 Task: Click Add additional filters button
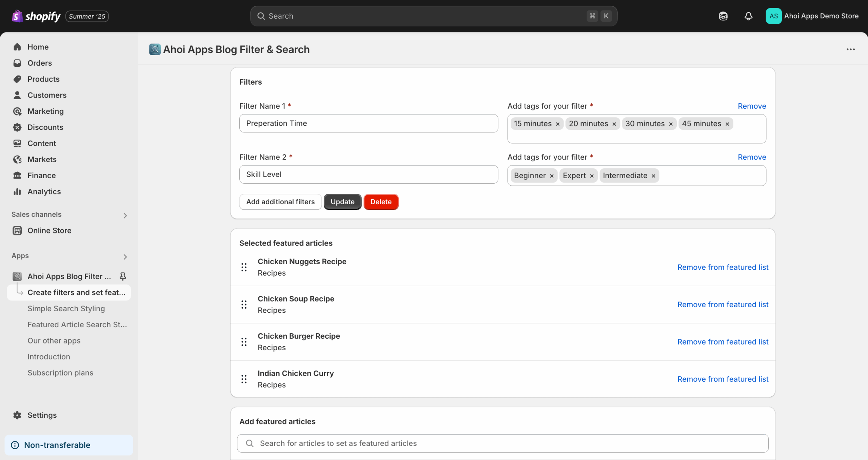click(280, 202)
